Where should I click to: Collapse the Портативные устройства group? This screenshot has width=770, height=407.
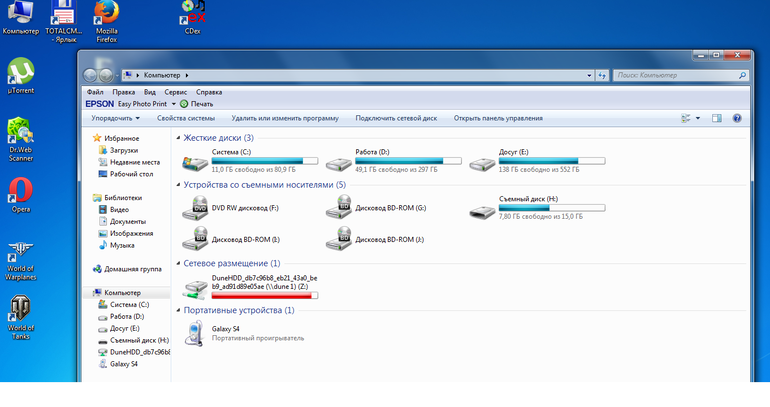click(x=178, y=310)
